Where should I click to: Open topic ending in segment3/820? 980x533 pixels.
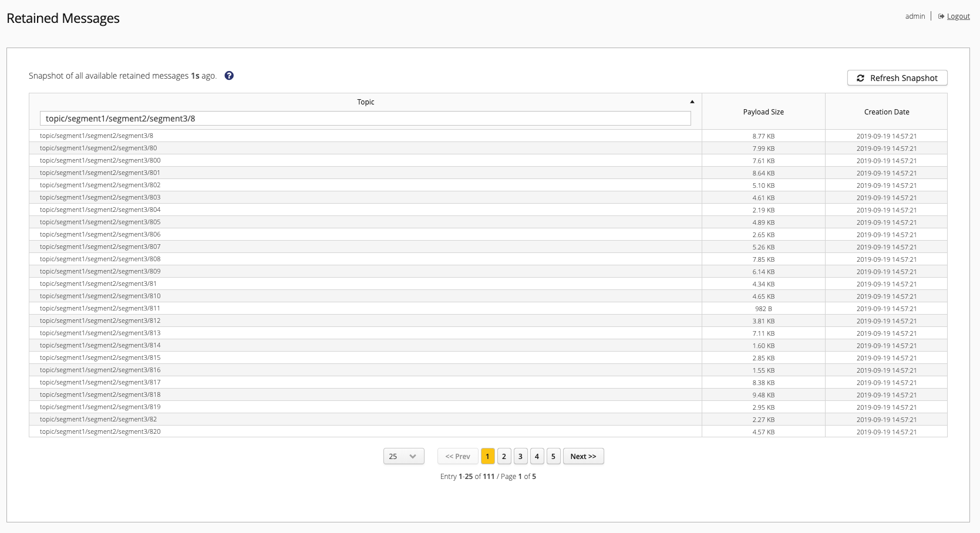tap(100, 432)
